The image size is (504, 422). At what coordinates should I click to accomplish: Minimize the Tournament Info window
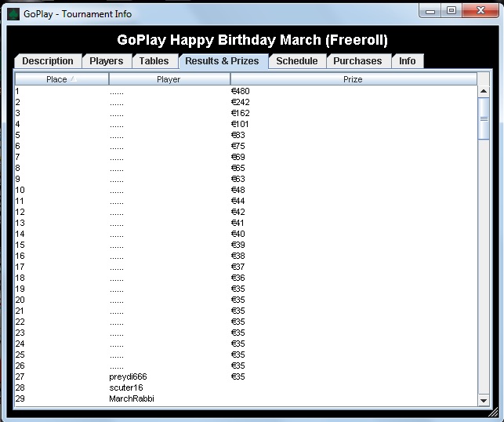pos(430,11)
